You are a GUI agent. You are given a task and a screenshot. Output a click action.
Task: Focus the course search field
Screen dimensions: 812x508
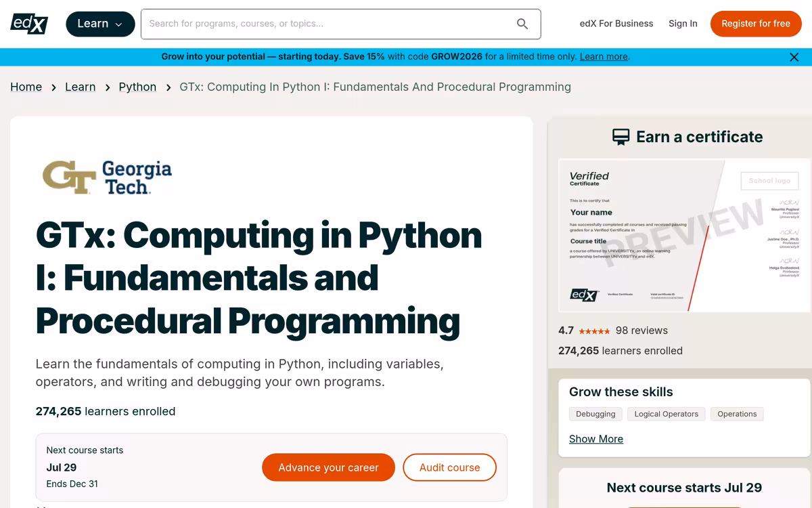click(x=341, y=24)
